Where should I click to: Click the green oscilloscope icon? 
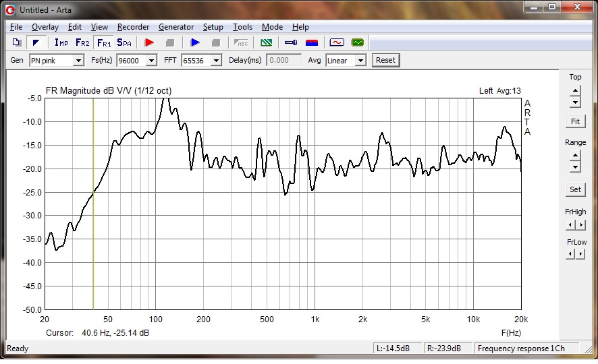[358, 42]
